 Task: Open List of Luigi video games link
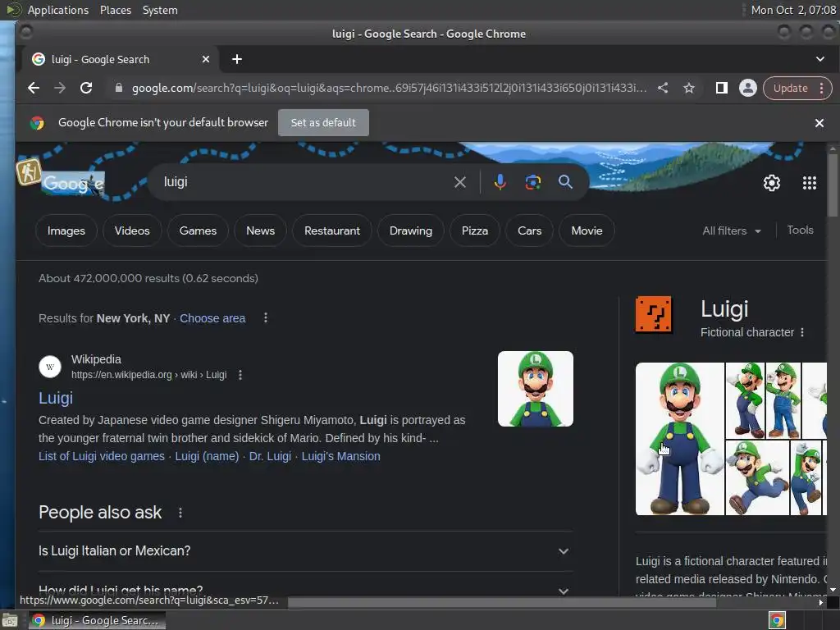coord(101,456)
